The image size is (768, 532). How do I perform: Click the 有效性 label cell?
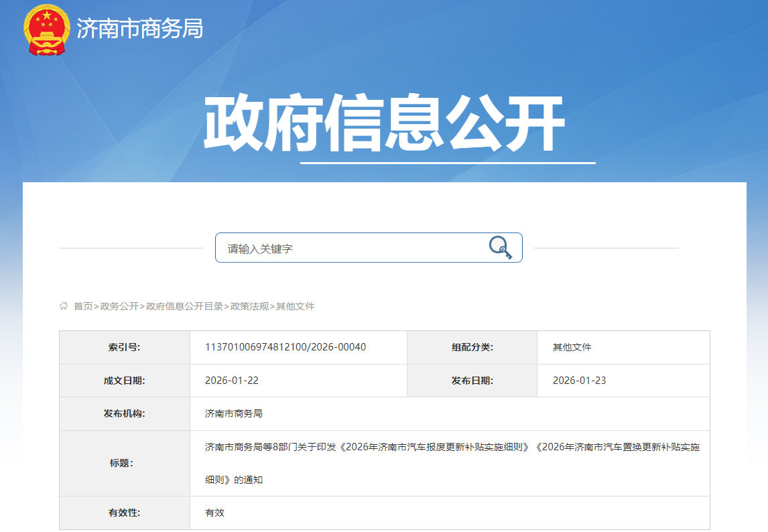[x=124, y=513]
